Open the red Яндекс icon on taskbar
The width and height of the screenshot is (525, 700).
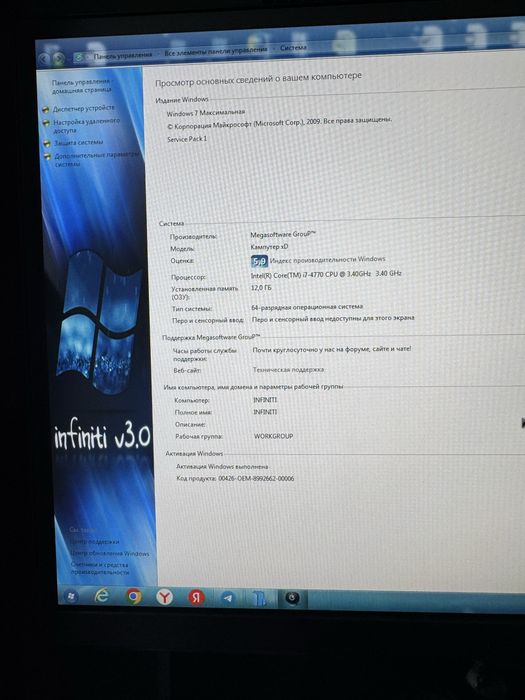(x=196, y=597)
